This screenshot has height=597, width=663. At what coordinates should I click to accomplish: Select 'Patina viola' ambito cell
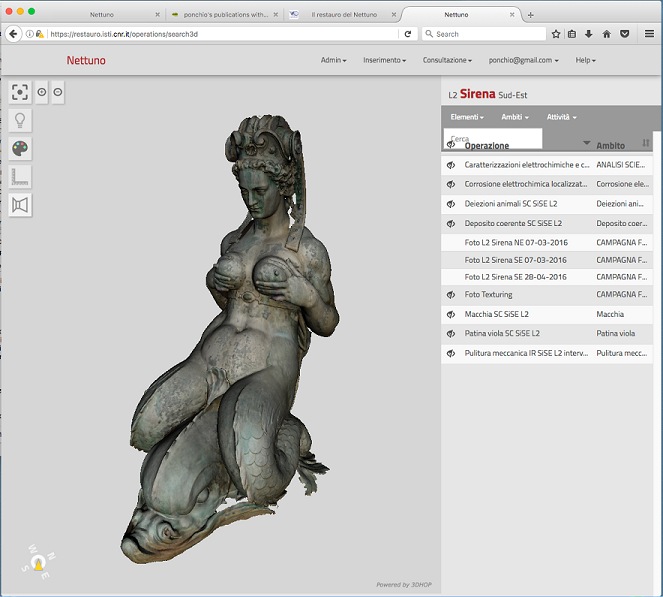tap(616, 334)
